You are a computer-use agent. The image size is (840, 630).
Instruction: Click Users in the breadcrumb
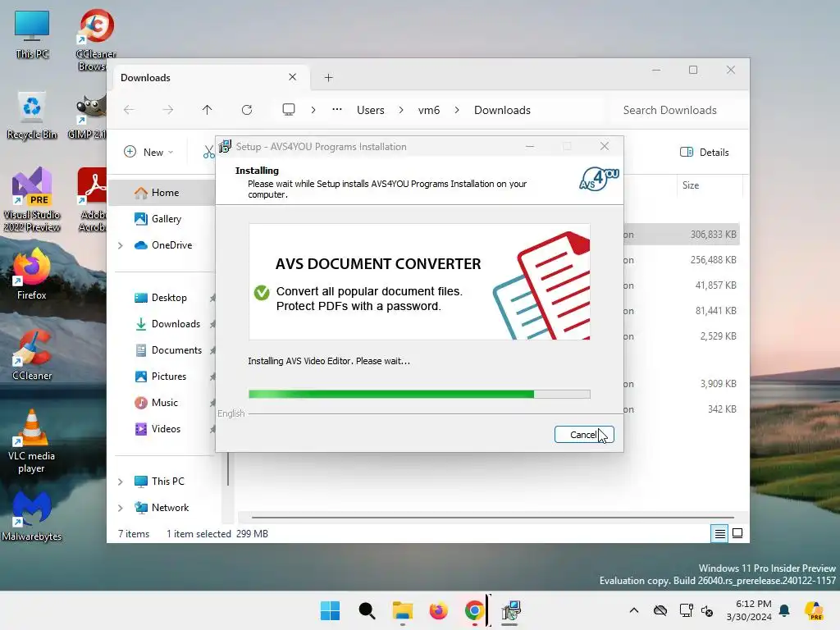click(x=371, y=110)
